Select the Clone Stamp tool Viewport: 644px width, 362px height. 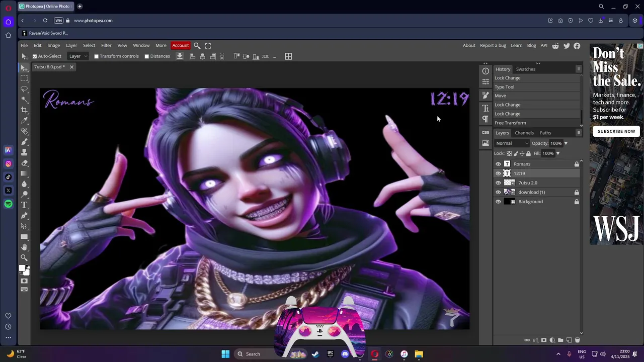[x=24, y=152]
